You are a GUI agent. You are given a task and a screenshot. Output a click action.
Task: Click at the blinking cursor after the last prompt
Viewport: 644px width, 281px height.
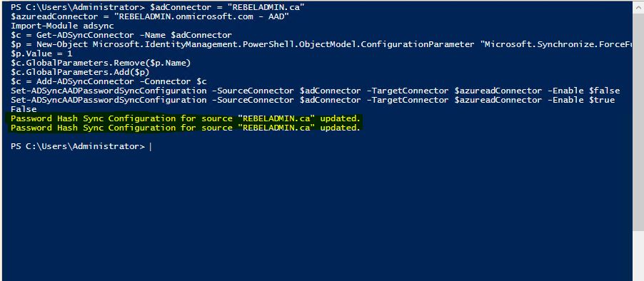pyautogui.click(x=151, y=147)
